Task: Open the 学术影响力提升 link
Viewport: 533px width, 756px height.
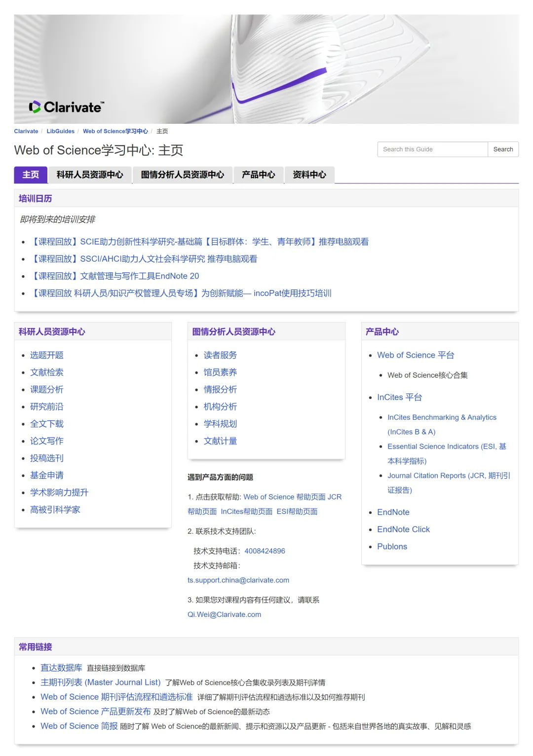Action: (x=59, y=493)
